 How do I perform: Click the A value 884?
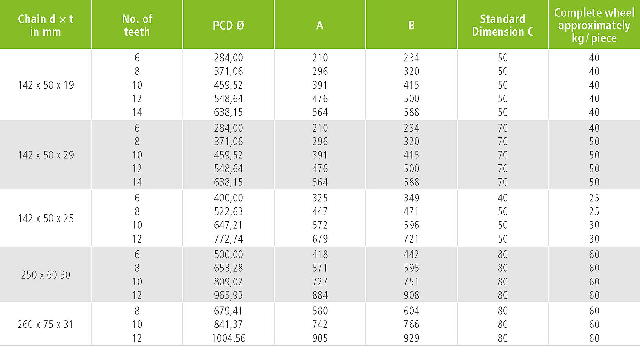tap(320, 295)
